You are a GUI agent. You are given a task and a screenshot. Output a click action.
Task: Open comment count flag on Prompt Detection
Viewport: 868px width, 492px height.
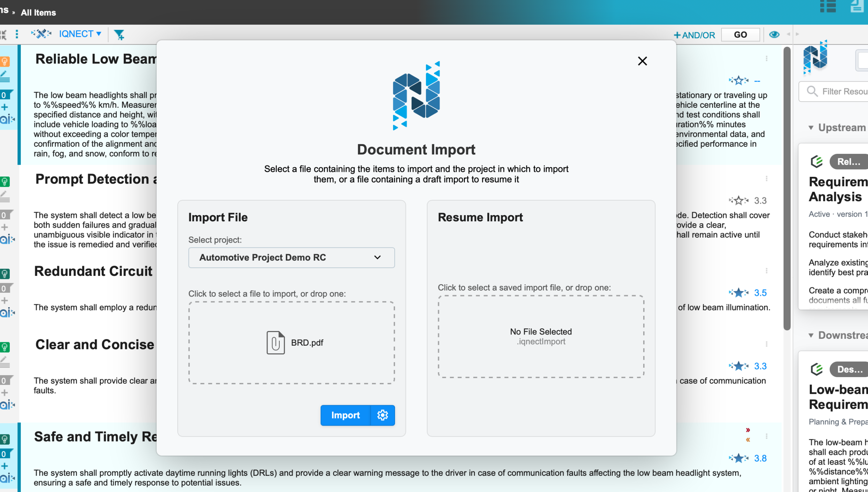[x=6, y=214]
